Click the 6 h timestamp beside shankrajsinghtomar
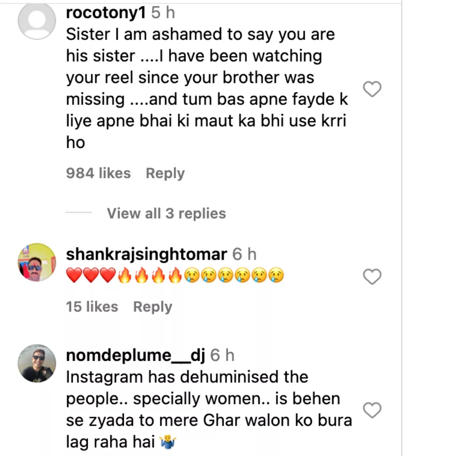The image size is (476, 456). (244, 254)
